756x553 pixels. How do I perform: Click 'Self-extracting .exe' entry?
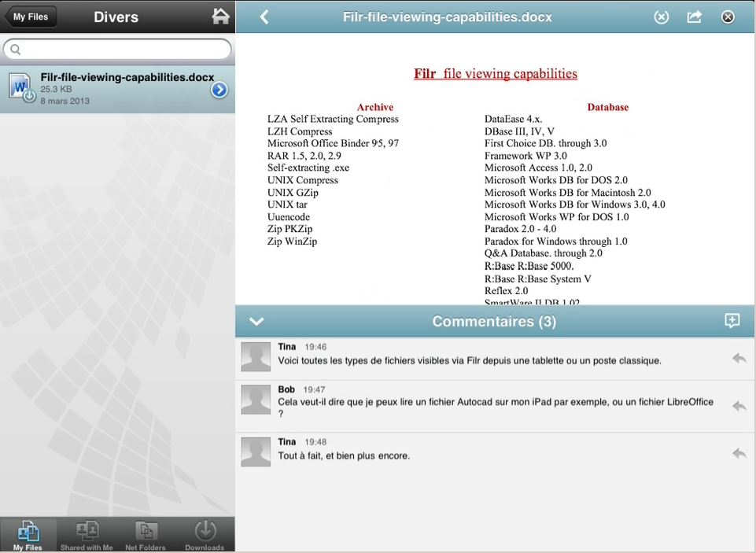pyautogui.click(x=308, y=168)
